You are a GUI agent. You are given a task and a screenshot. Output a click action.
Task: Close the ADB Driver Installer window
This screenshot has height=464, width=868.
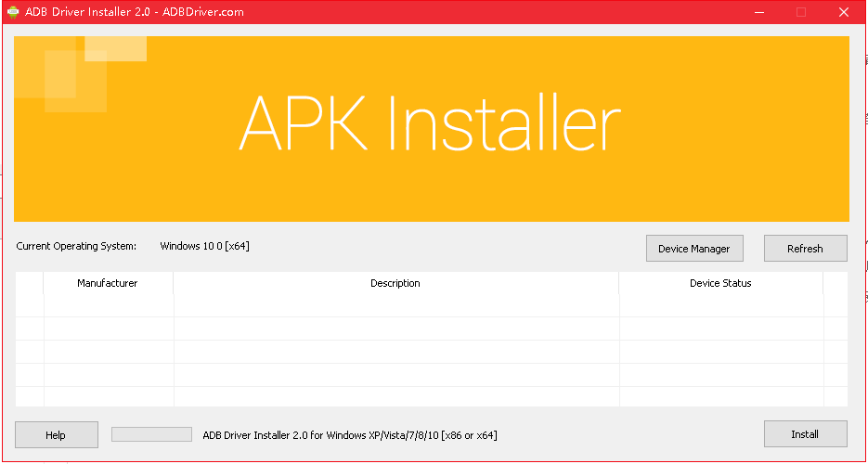click(844, 12)
